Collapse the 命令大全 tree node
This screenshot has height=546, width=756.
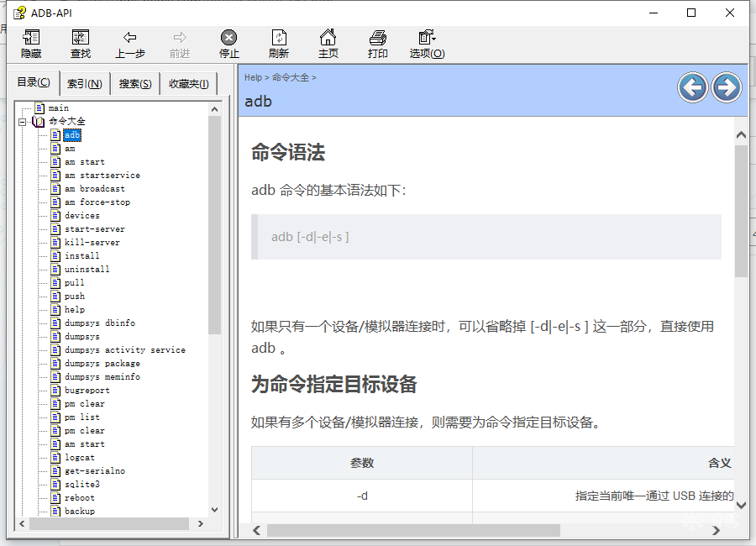coord(22,122)
